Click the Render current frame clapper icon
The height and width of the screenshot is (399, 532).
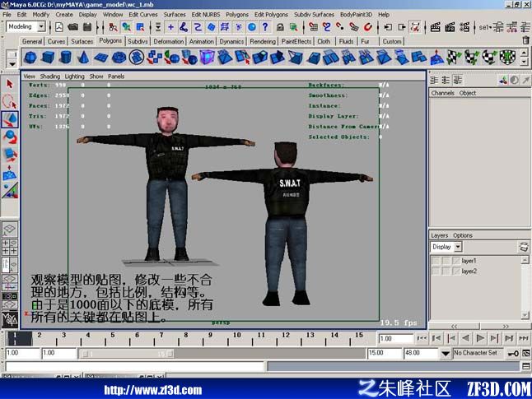point(436,27)
